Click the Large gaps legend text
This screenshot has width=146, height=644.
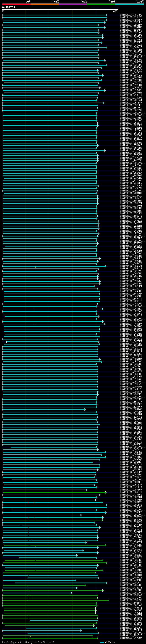click(28, 642)
